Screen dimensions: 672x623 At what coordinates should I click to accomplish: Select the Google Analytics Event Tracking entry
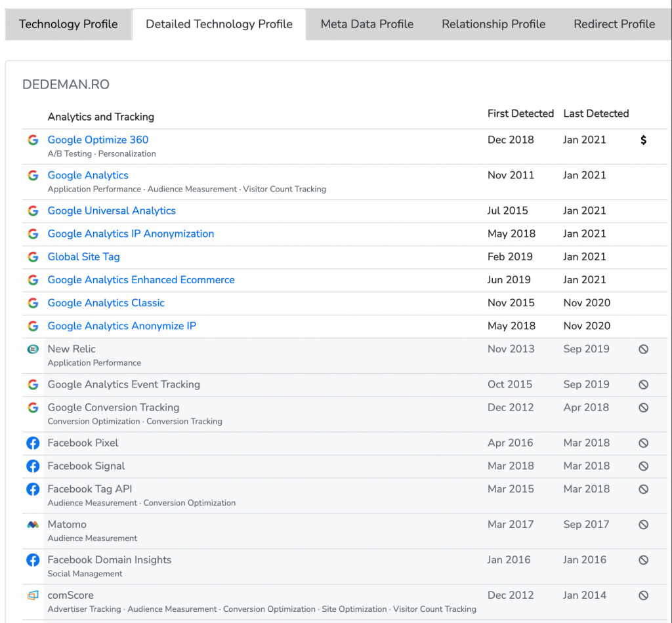(124, 384)
